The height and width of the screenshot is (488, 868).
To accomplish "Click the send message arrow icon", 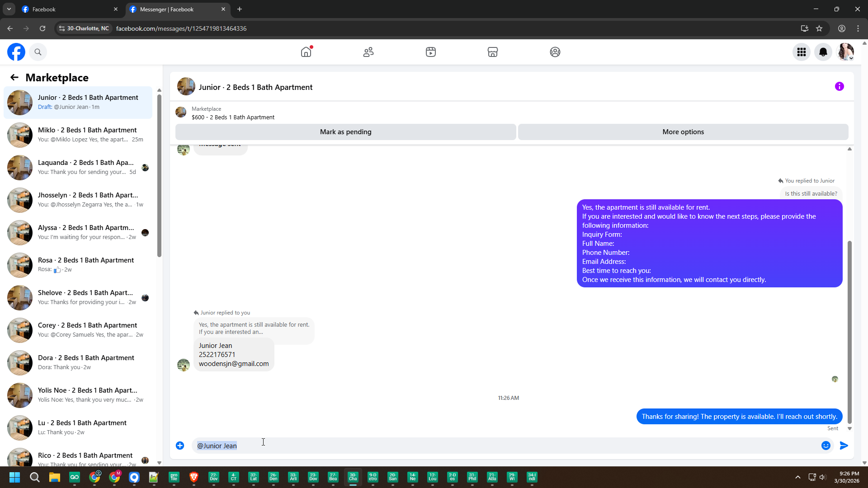I will tap(844, 446).
